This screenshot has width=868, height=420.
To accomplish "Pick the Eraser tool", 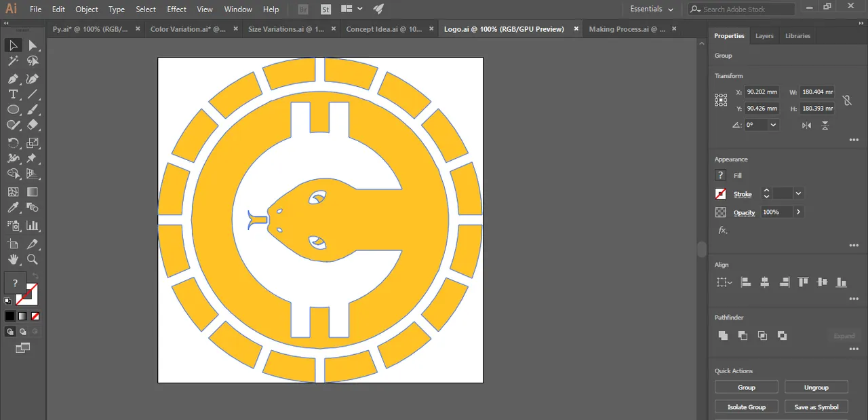I will click(x=32, y=126).
